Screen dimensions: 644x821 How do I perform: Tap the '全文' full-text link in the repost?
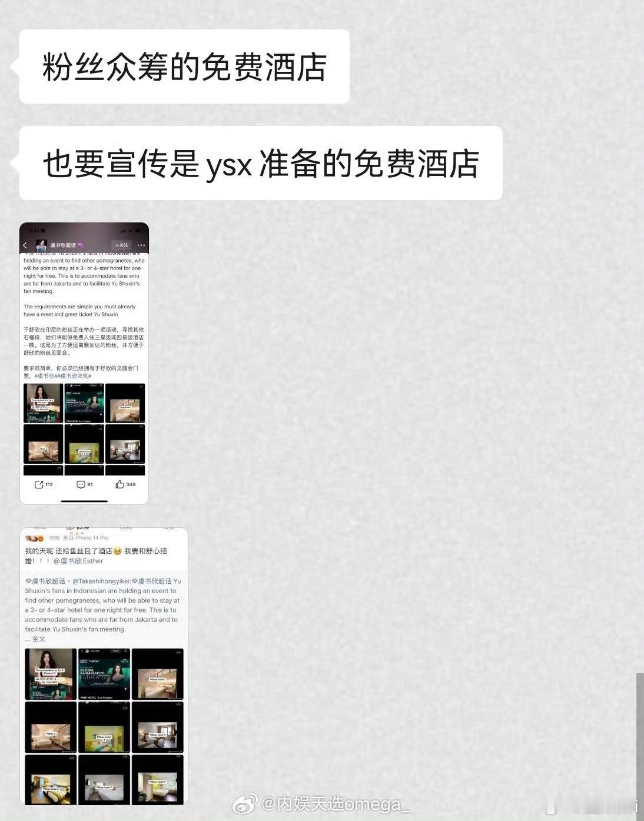point(38,639)
